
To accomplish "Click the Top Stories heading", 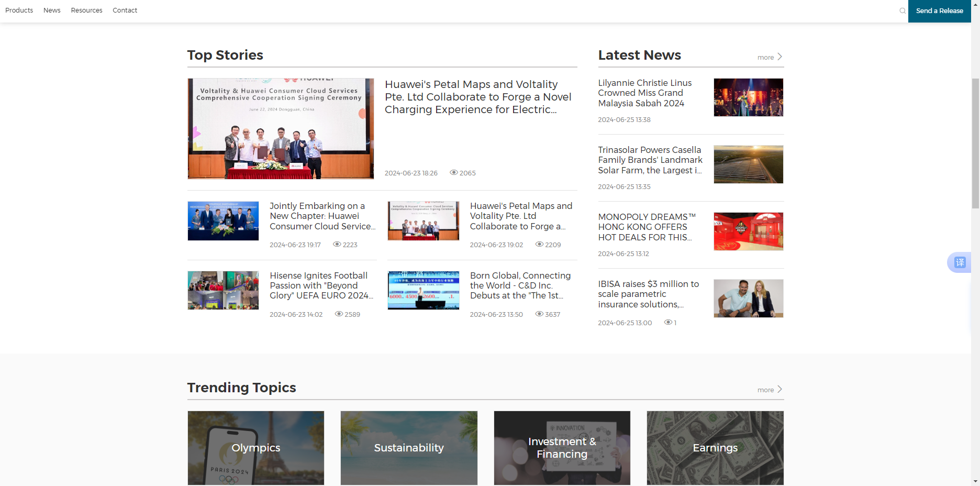I will (225, 55).
